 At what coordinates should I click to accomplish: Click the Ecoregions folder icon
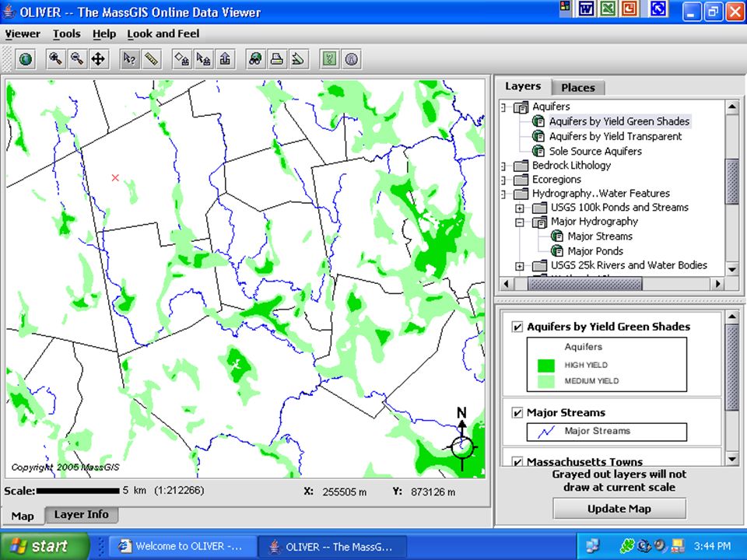pyautogui.click(x=521, y=180)
